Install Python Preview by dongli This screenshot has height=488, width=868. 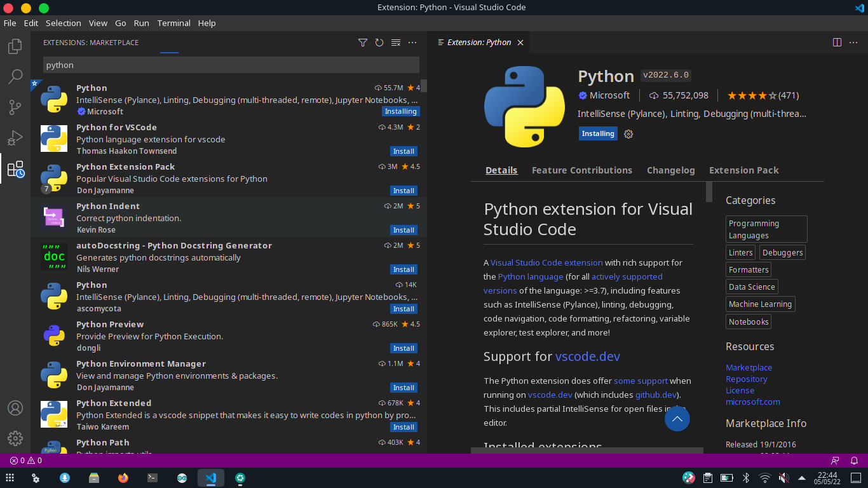(404, 348)
